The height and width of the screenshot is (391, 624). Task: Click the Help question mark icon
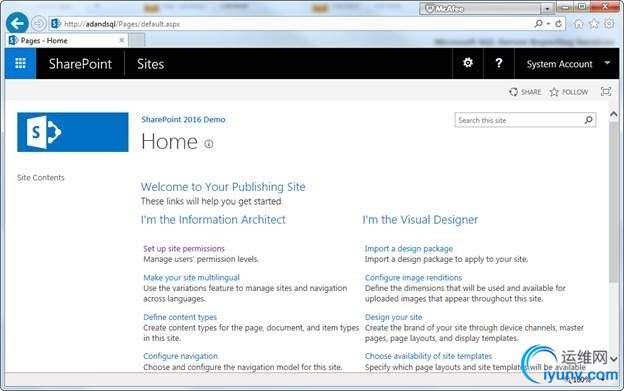click(499, 63)
